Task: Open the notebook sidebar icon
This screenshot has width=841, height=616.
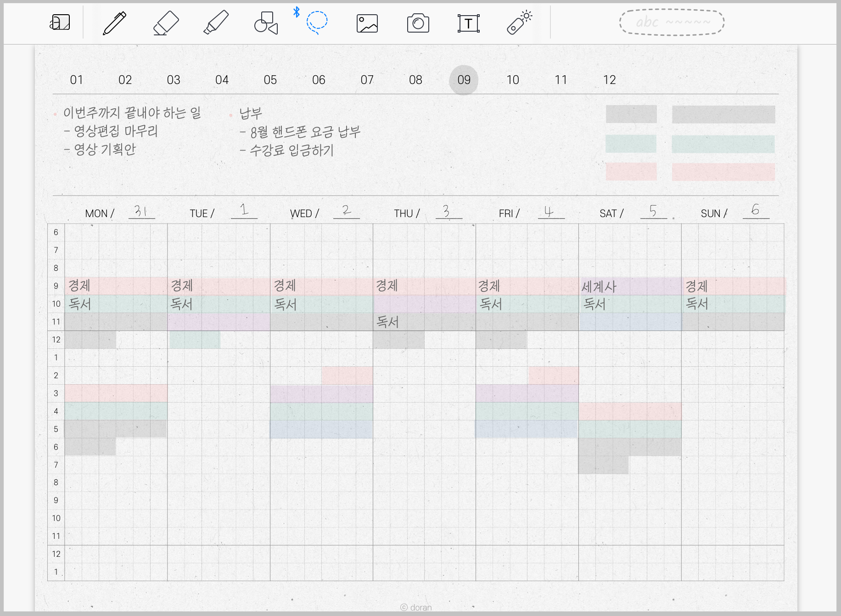Action: 60,22
